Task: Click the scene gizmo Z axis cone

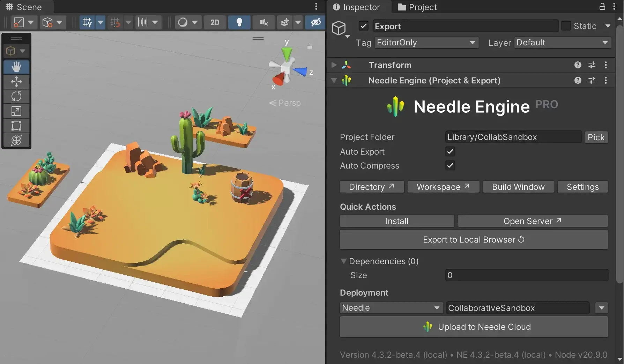Action: click(300, 72)
